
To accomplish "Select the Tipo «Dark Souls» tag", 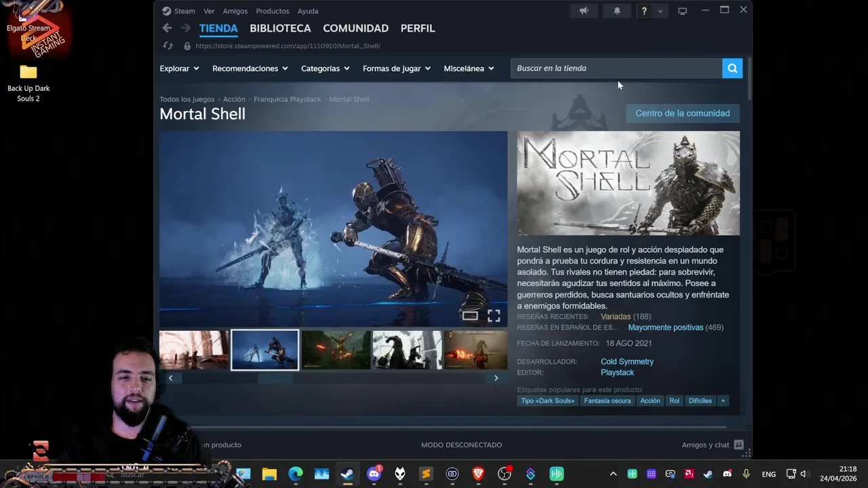I will point(547,401).
